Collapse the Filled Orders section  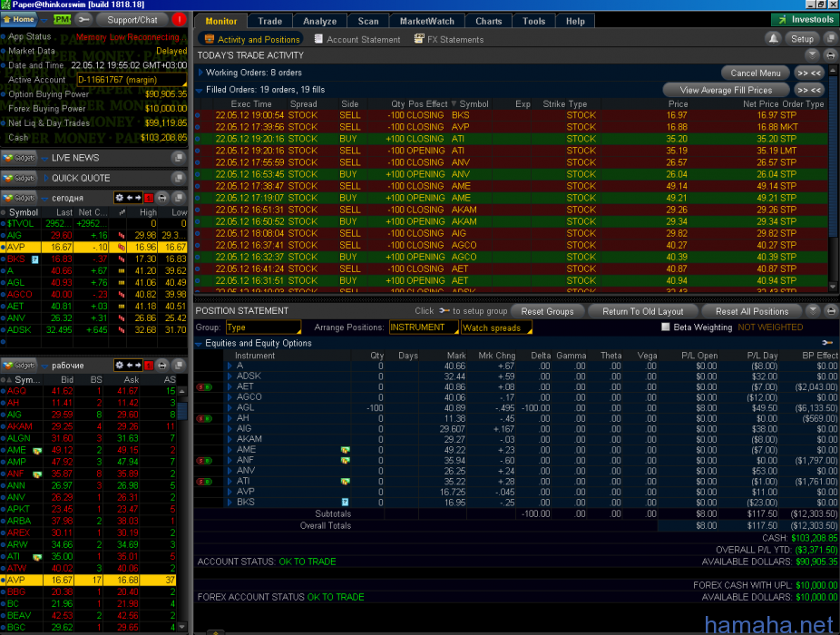point(200,90)
